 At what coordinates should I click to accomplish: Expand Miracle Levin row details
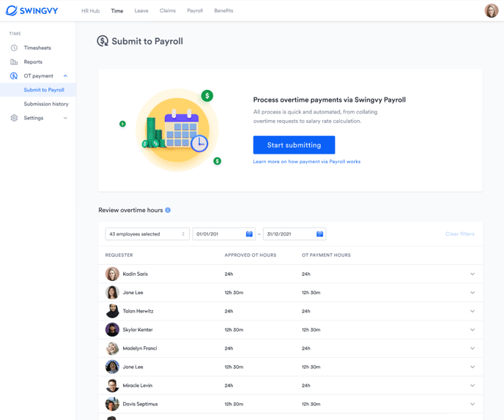point(472,386)
